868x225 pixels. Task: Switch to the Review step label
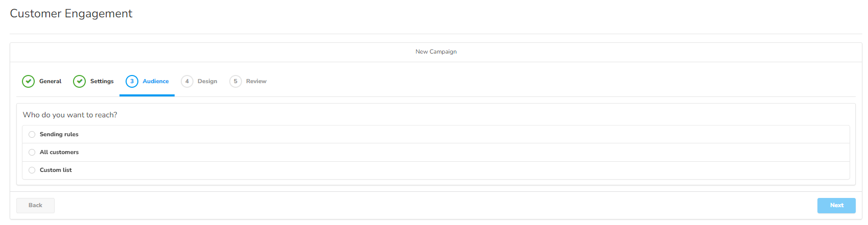(256, 81)
